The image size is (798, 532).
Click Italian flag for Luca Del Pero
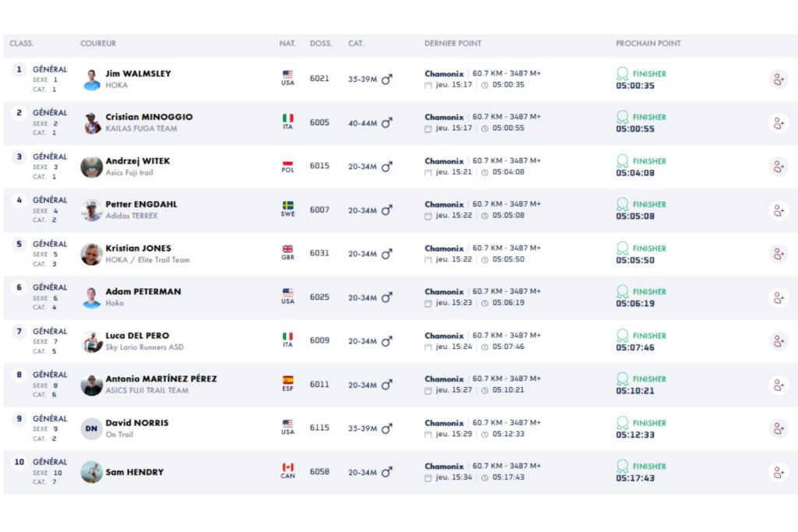288,336
